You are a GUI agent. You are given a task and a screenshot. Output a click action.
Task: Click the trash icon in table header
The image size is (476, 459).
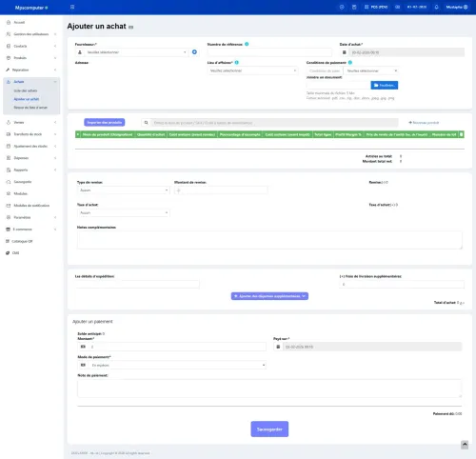click(462, 134)
